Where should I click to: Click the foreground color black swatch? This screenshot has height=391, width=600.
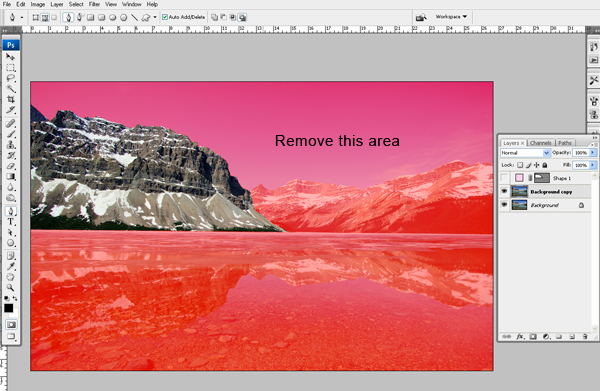[x=8, y=308]
